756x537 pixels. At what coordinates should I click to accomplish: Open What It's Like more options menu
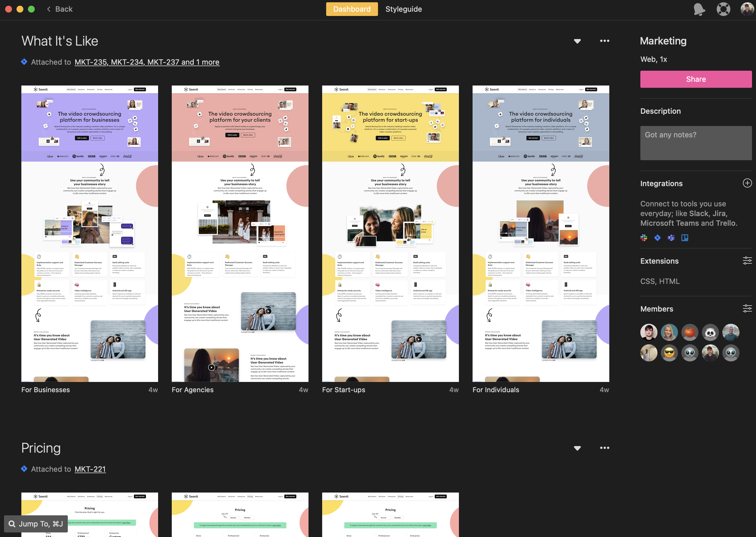point(604,41)
